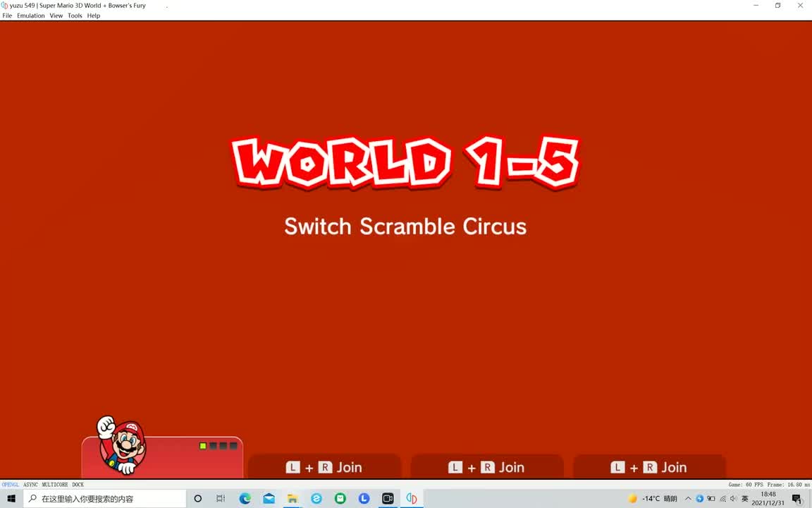Open File Explorer from taskbar

point(293,498)
